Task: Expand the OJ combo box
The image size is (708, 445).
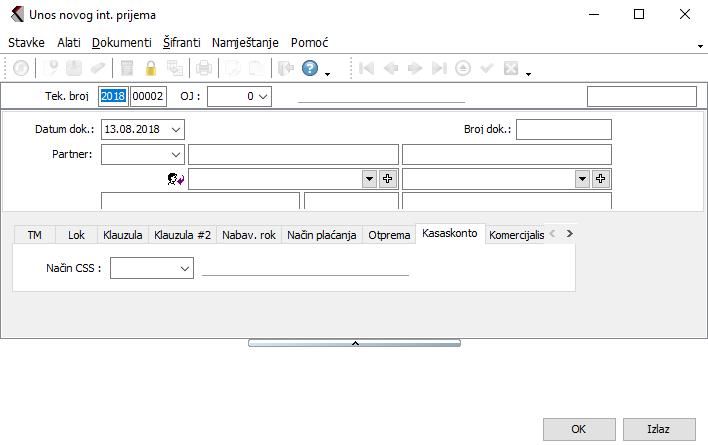Action: [263, 96]
